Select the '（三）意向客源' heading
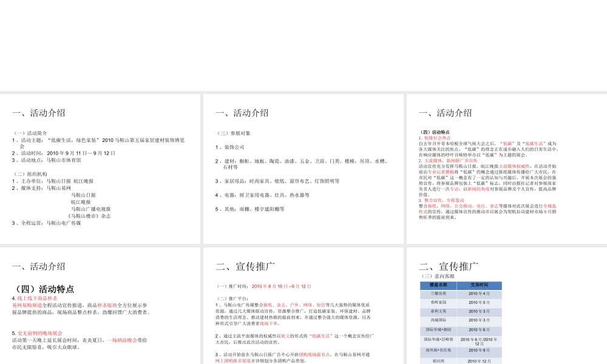 (437, 276)
